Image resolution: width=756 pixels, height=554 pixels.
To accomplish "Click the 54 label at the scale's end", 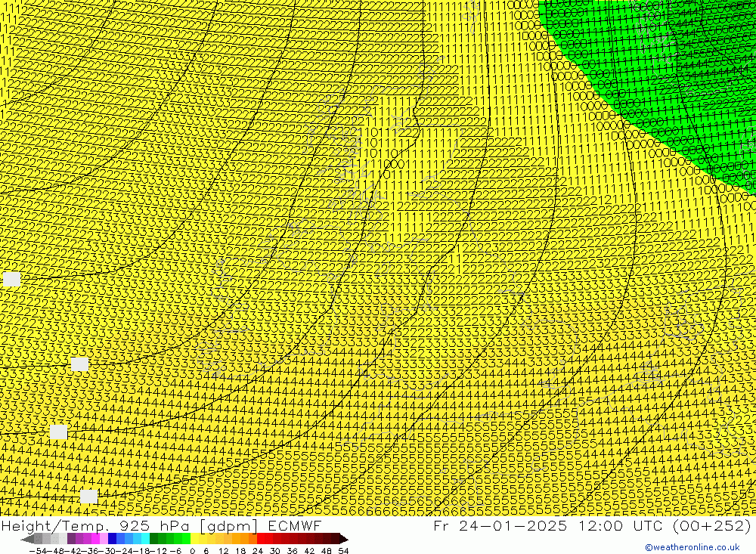I will [x=343, y=551].
